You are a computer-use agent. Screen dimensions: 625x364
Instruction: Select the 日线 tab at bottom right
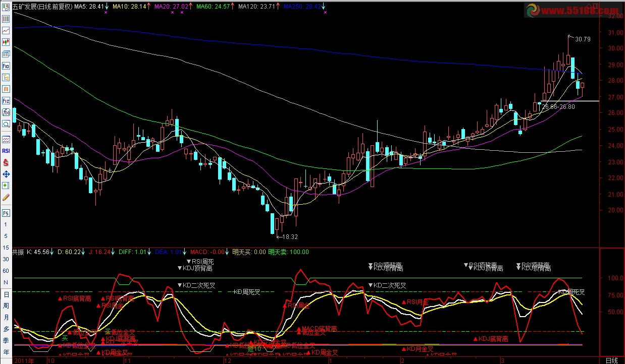click(x=611, y=360)
